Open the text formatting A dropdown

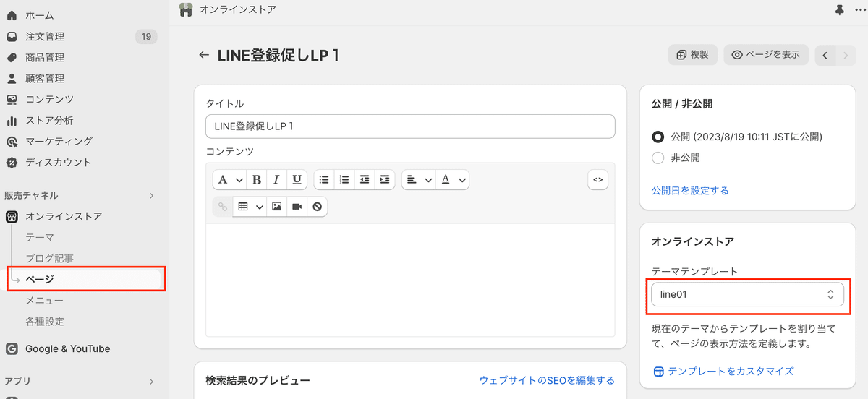(229, 179)
